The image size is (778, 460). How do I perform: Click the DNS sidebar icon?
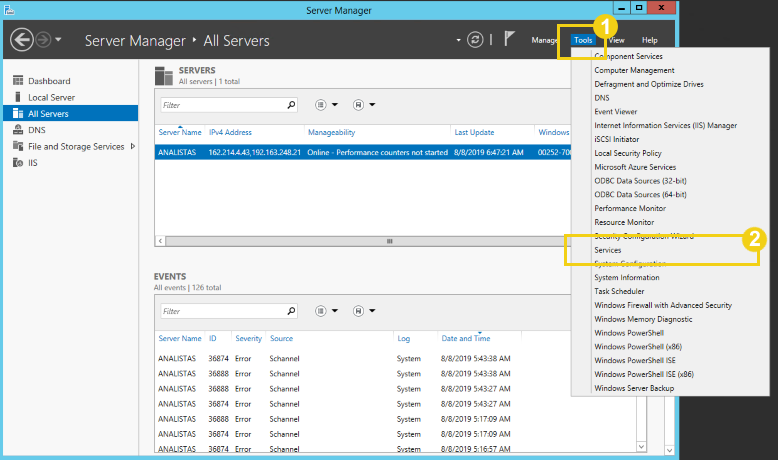[x=18, y=130]
